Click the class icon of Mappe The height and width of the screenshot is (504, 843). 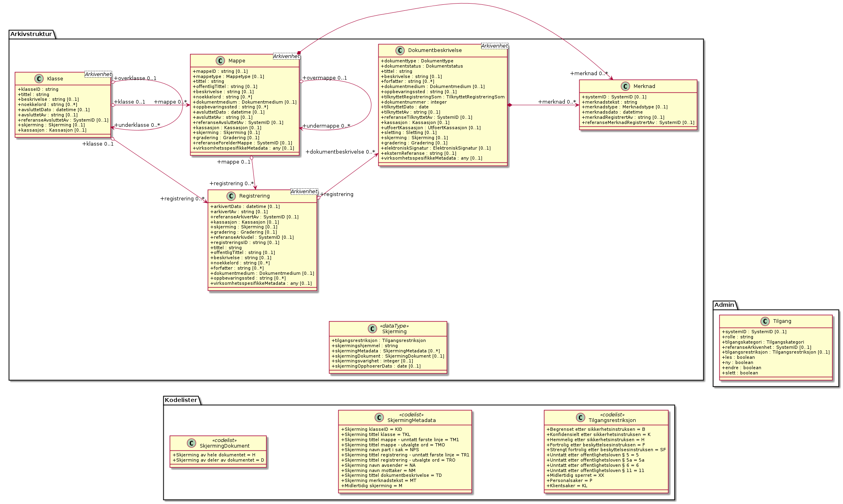[220, 61]
